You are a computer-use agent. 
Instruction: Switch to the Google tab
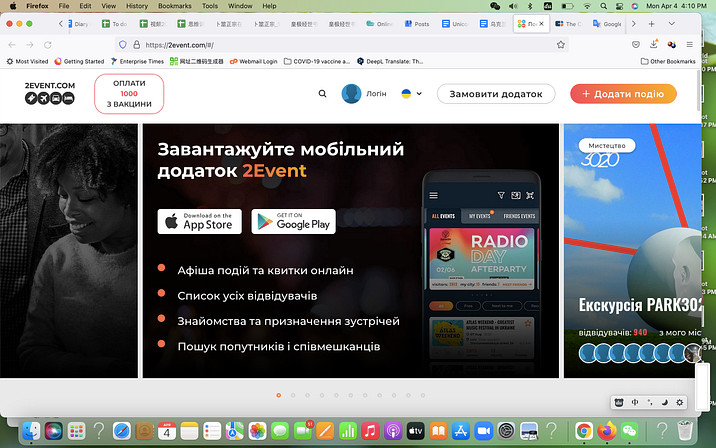pos(607,24)
